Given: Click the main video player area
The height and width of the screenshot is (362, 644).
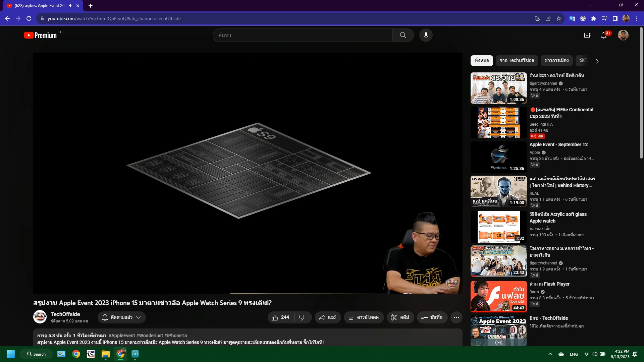Looking at the screenshot, I should point(248,173).
